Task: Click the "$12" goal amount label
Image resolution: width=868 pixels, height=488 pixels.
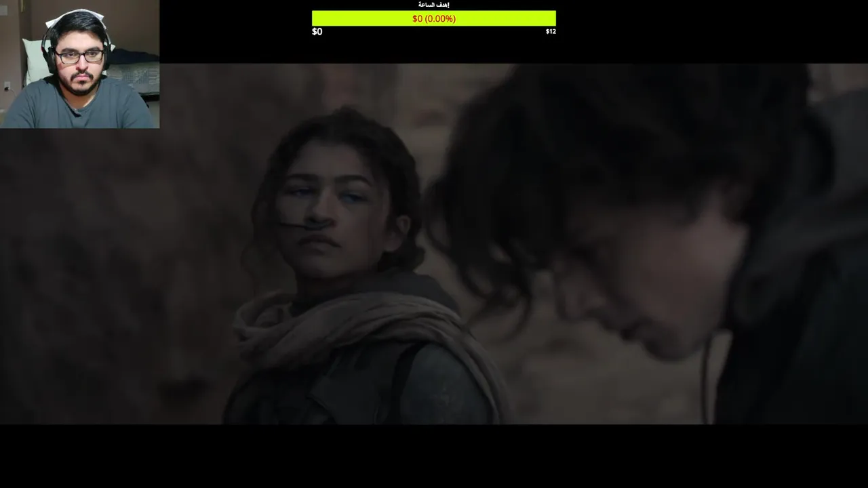Action: pyautogui.click(x=551, y=32)
